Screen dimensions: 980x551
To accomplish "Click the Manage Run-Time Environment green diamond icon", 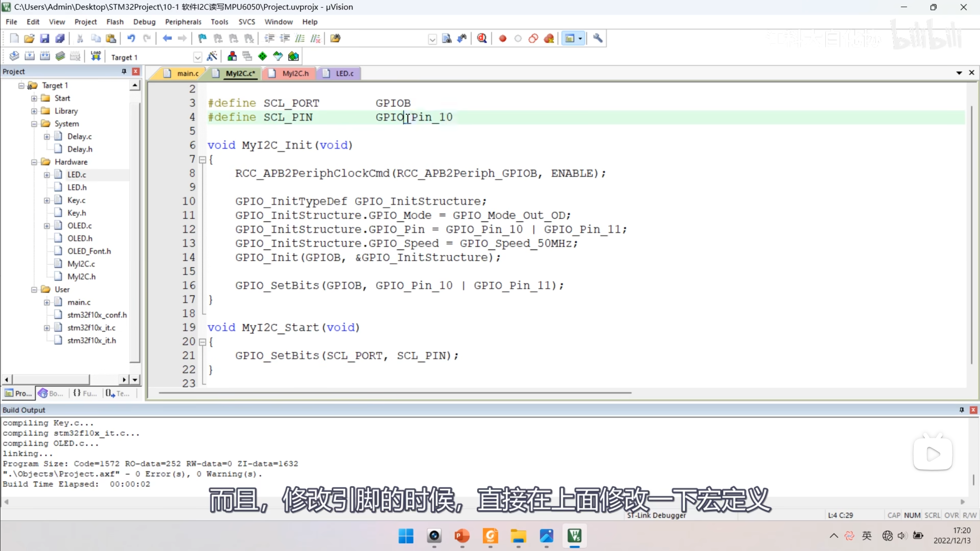I will [262, 57].
